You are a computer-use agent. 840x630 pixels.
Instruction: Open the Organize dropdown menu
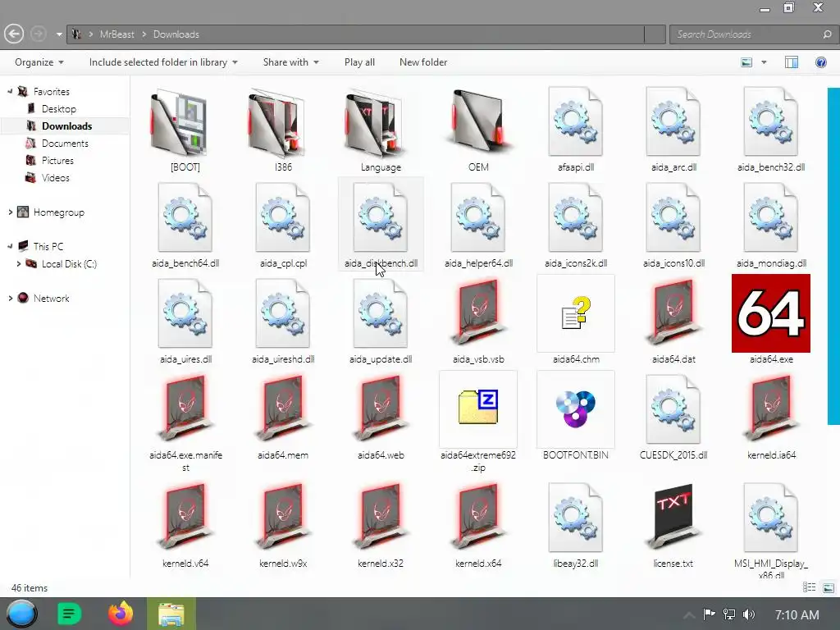(x=39, y=62)
